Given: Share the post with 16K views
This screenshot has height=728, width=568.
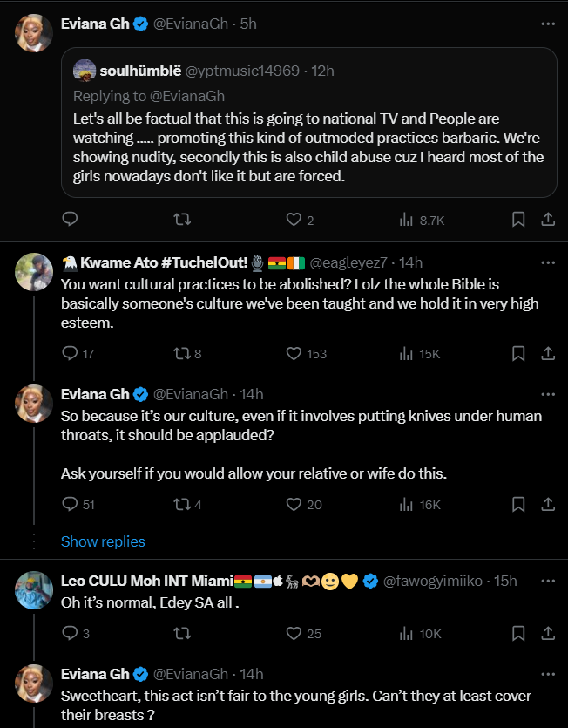Looking at the screenshot, I should click(548, 504).
